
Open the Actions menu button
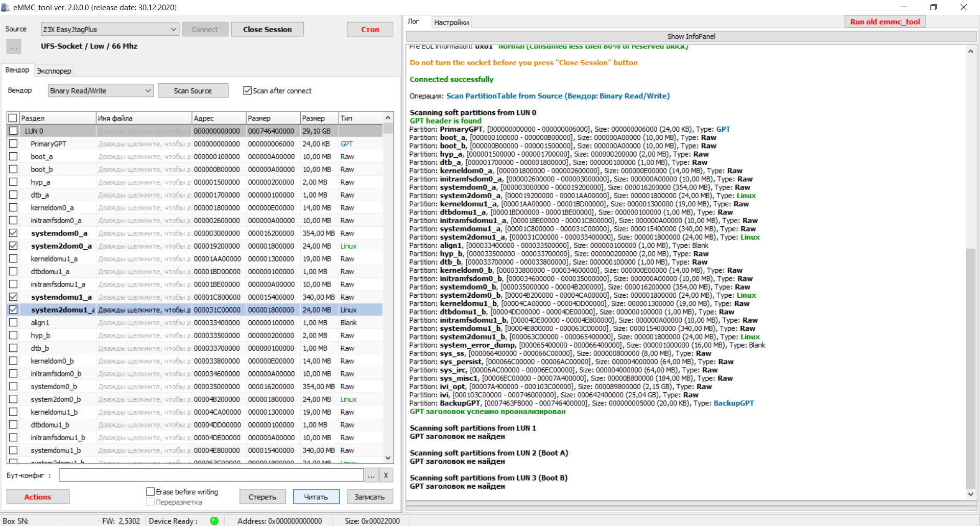tap(38, 497)
